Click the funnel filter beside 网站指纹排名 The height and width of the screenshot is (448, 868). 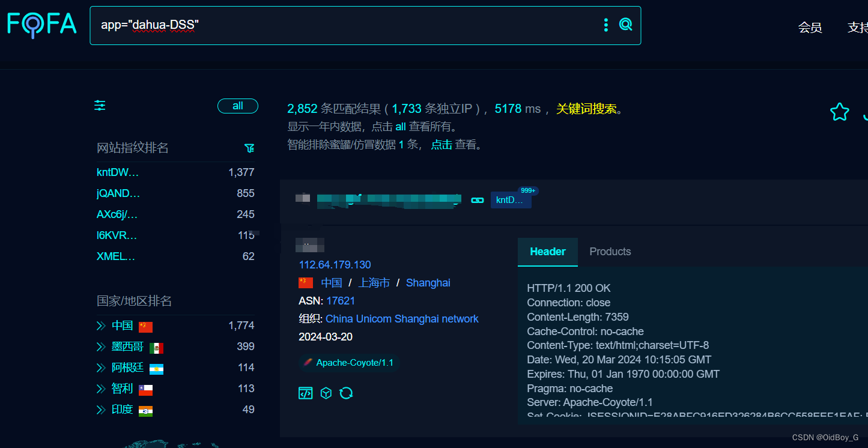(249, 148)
